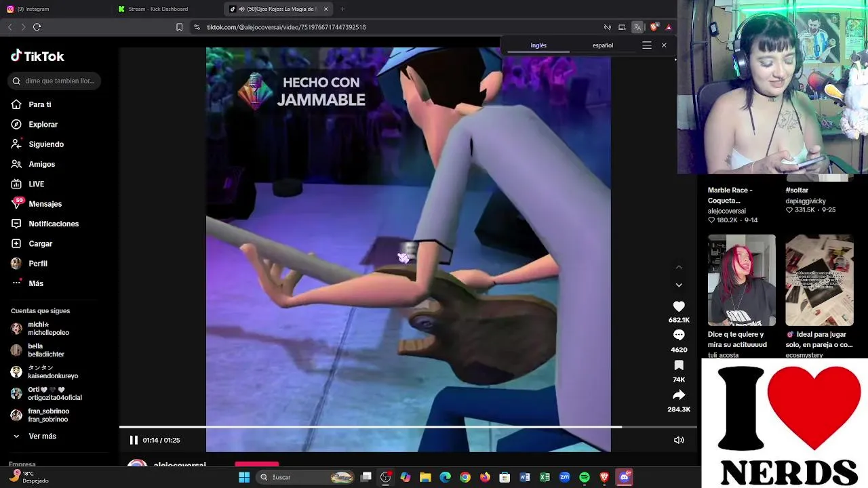Open Zoom from taskbar
Image resolution: width=868 pixels, height=488 pixels.
tap(565, 477)
